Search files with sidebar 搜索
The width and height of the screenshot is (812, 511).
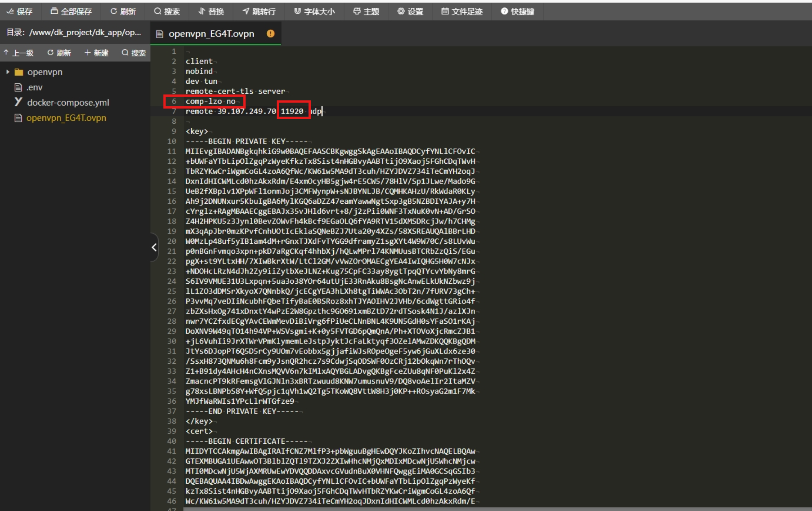coord(134,53)
